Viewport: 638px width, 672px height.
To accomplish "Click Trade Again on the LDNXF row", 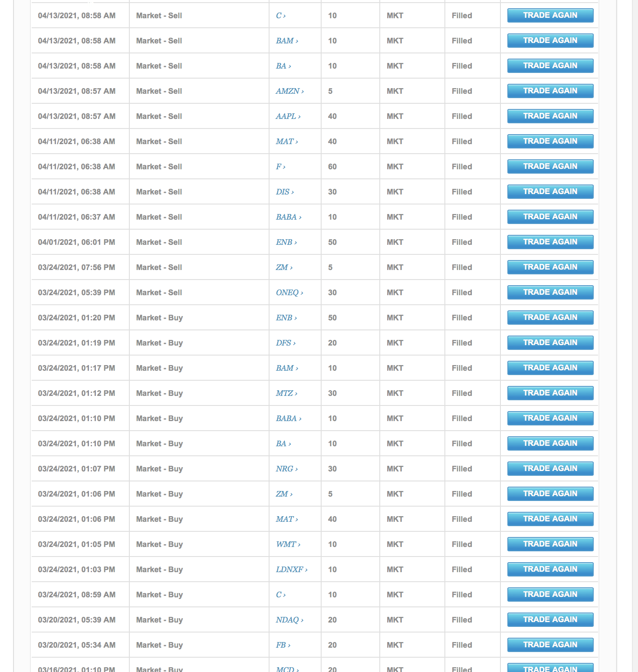I will 550,570.
